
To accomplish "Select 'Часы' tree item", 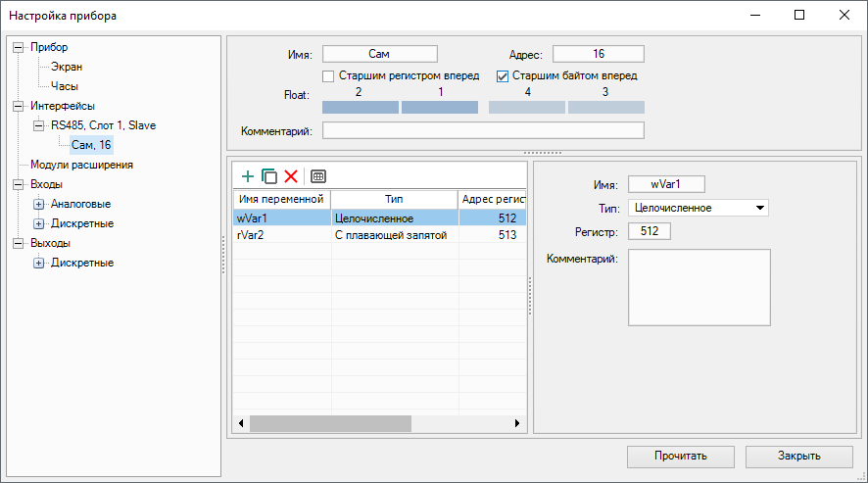I will (x=65, y=86).
